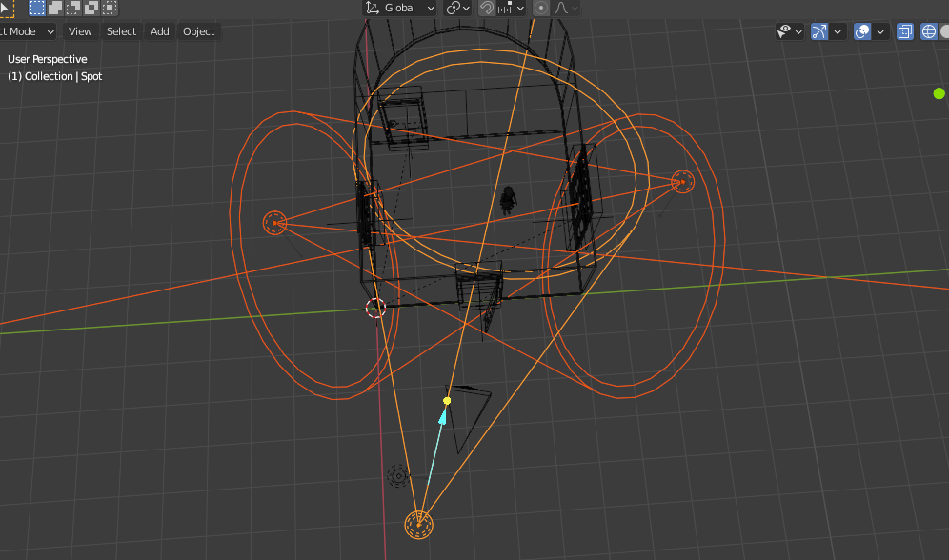
Task: Switch to solid viewport shading
Action: pos(944,31)
